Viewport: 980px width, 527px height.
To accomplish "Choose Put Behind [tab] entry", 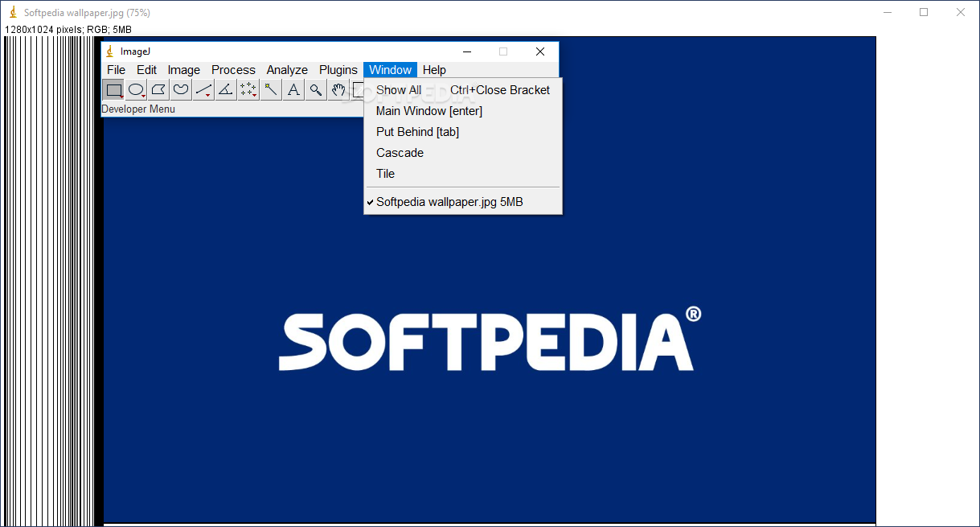I will coord(463,132).
